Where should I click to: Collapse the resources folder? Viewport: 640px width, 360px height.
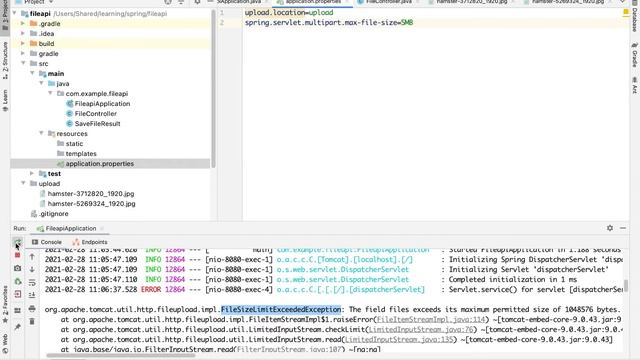click(x=41, y=133)
